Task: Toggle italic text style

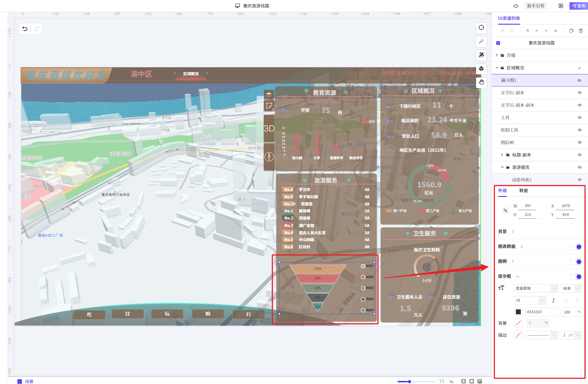Action: tap(553, 300)
